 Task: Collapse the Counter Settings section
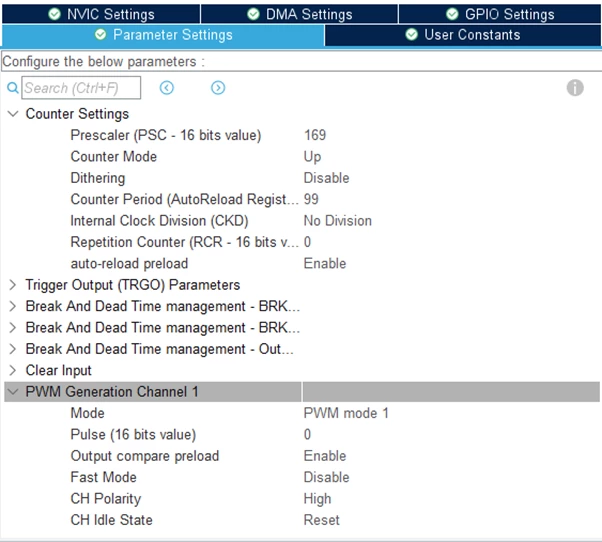click(13, 114)
